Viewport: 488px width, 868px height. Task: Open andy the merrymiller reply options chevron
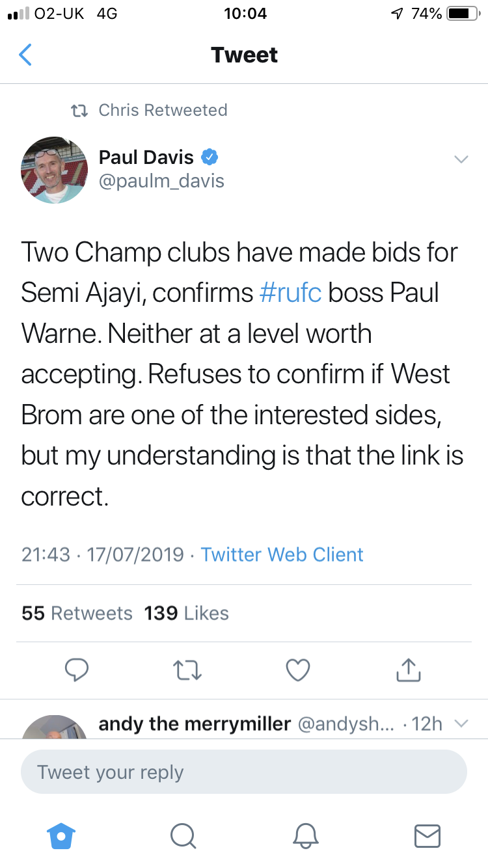(x=461, y=724)
